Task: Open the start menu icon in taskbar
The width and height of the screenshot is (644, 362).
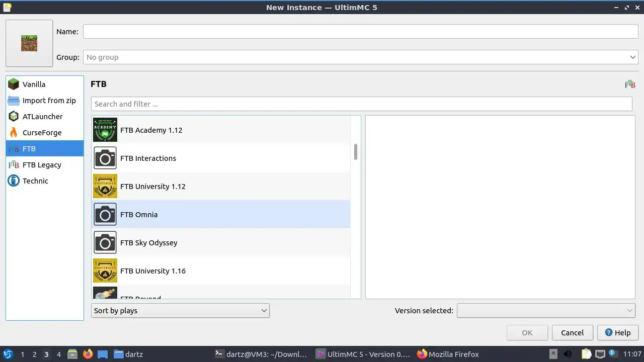Action: tap(8, 354)
